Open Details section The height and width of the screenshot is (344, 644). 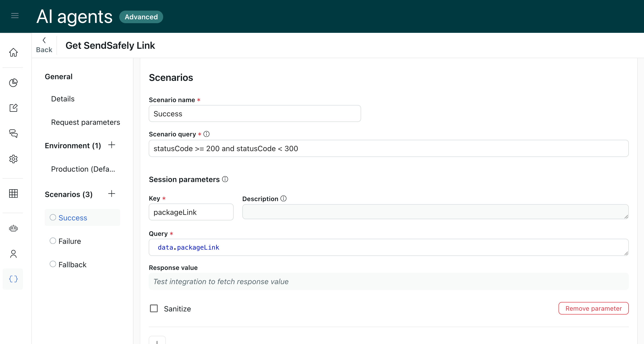(x=63, y=99)
